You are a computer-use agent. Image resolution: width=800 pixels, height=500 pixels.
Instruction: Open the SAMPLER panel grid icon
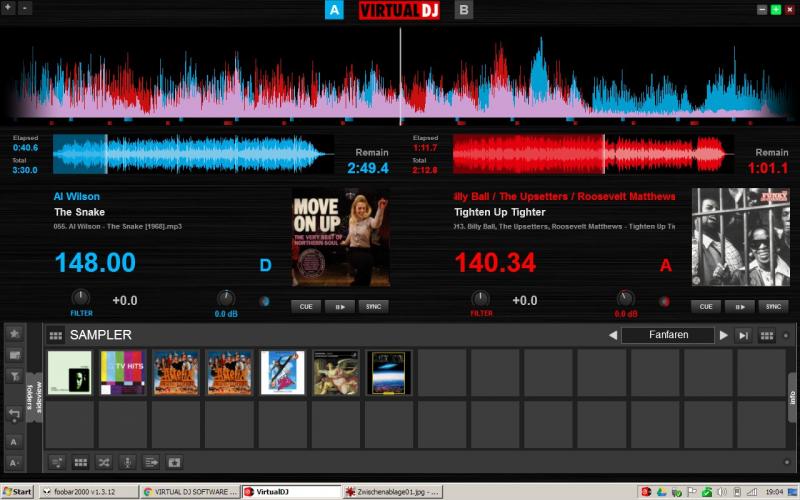click(x=56, y=335)
